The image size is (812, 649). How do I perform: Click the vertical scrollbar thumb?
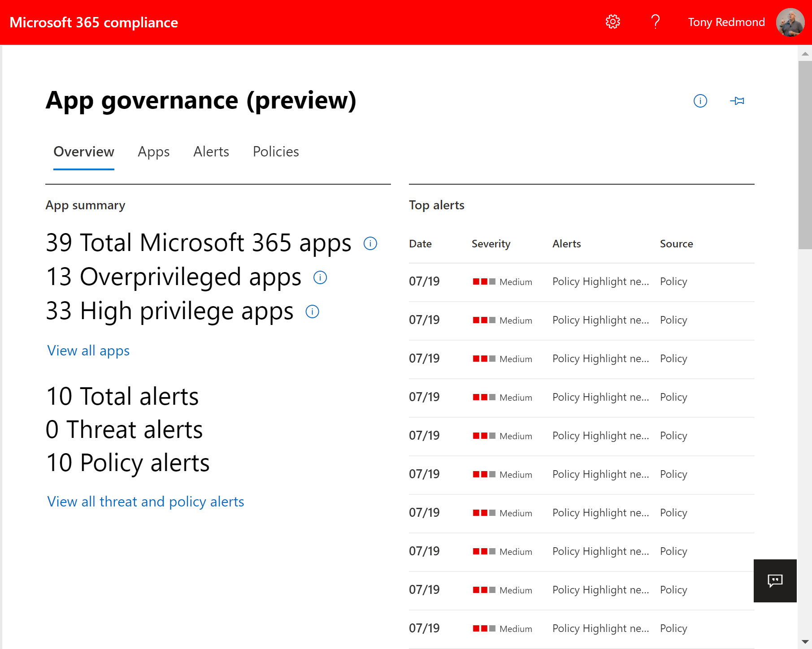[805, 155]
